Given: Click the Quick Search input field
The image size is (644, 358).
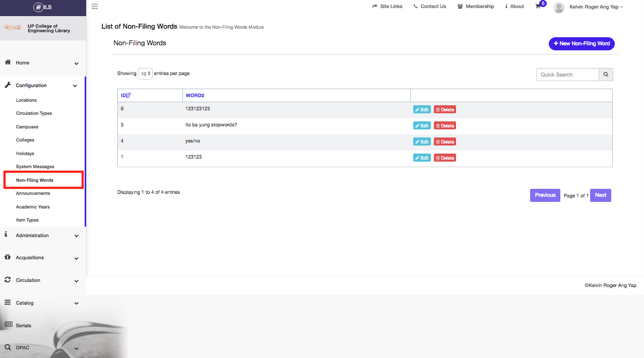Looking at the screenshot, I should 567,75.
